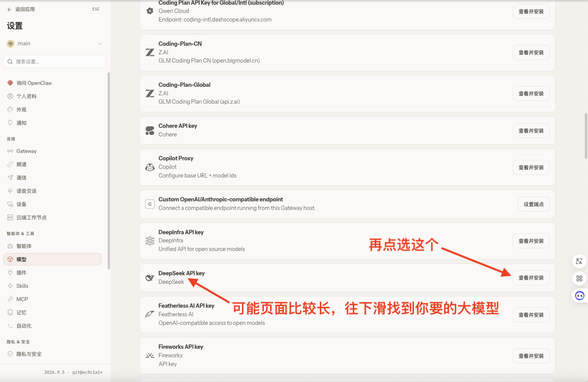Open 隐私与安全 settings
Viewport: 588px width, 382px height.
52,354
